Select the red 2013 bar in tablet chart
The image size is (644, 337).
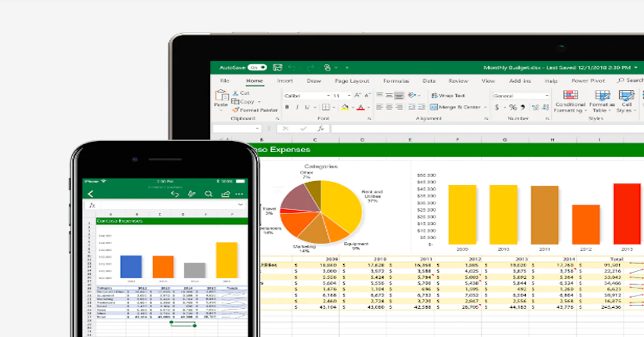click(x=627, y=214)
